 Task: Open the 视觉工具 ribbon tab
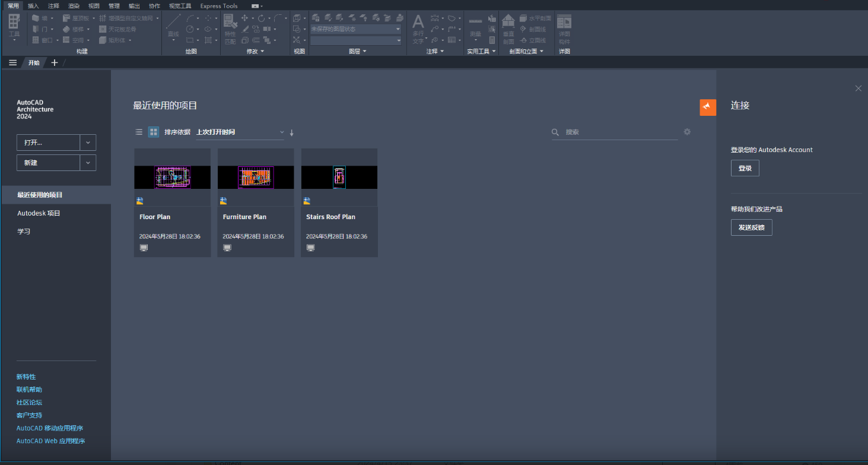pos(180,6)
